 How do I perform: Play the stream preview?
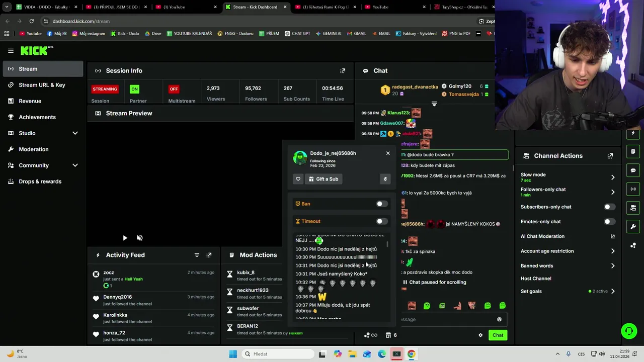click(x=125, y=238)
